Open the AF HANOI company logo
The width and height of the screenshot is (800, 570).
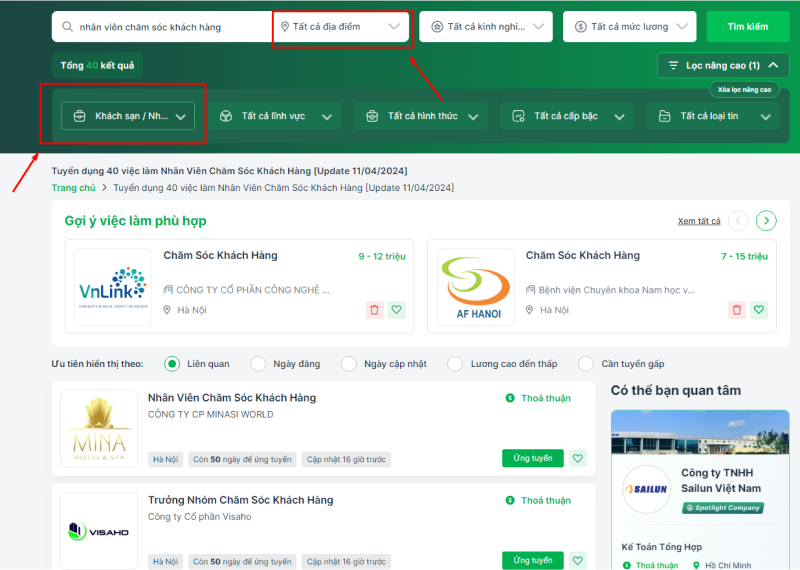tap(476, 287)
